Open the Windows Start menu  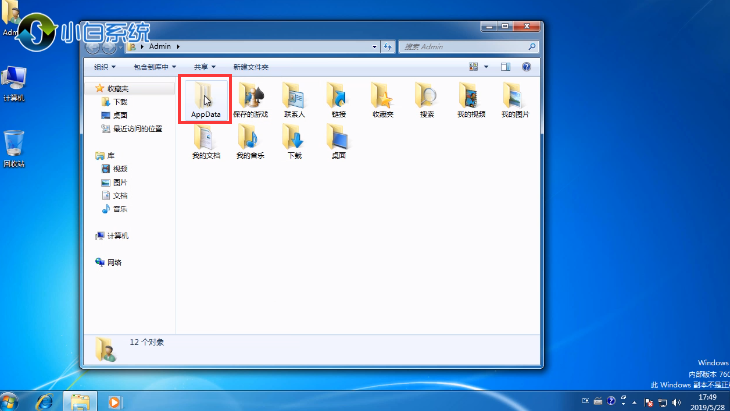(x=9, y=401)
